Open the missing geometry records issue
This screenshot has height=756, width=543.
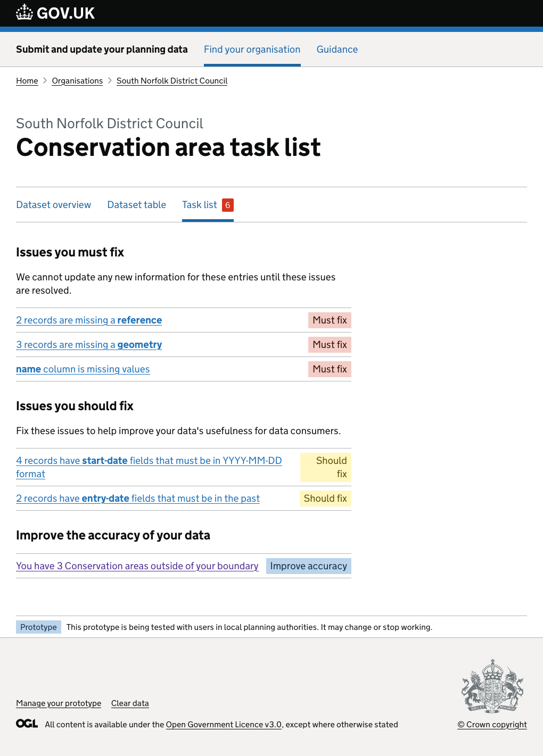(89, 345)
